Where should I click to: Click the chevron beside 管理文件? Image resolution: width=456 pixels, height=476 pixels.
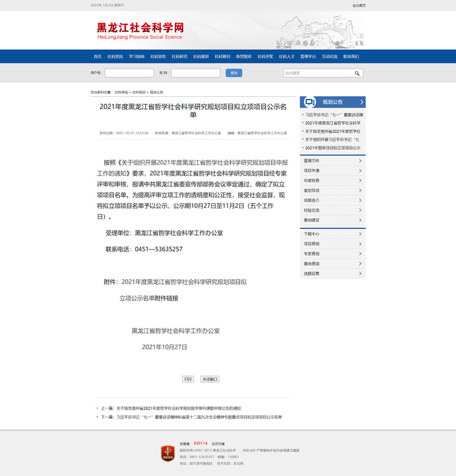[x=360, y=160]
